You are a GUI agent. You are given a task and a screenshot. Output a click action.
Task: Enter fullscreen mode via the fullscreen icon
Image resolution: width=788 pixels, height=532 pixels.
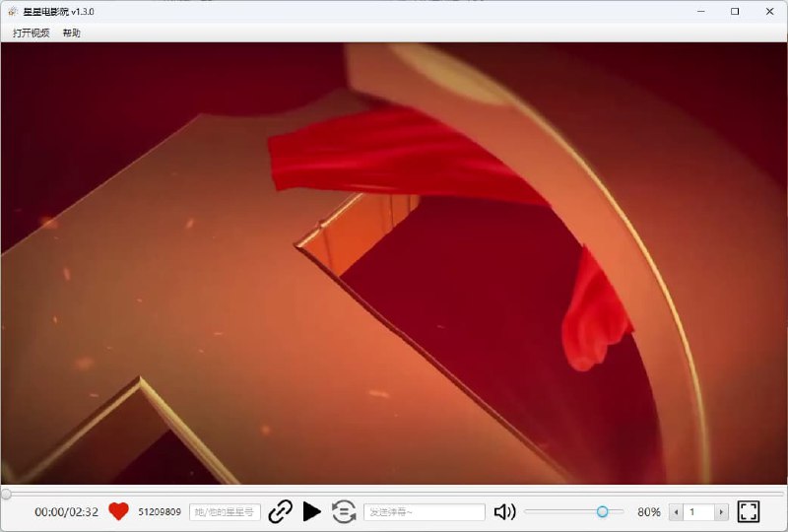[x=749, y=512]
